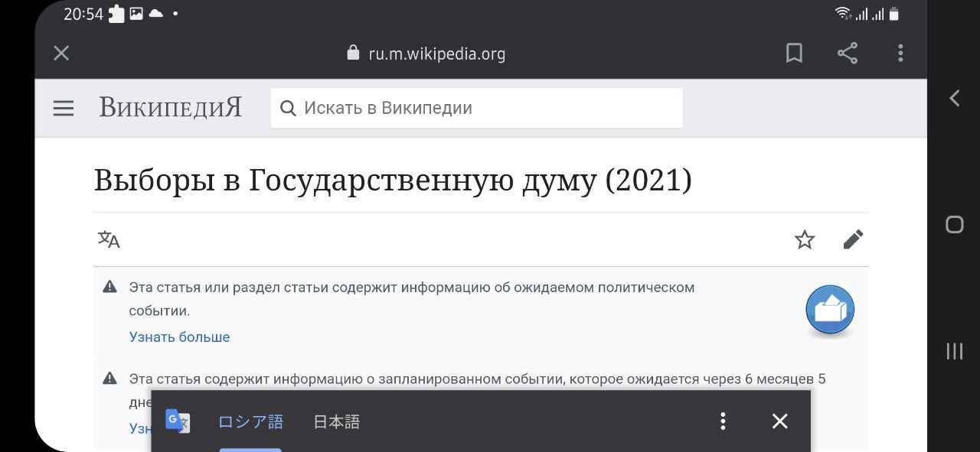The height and width of the screenshot is (452, 980).
Task: Tap the cloud notification icon in status bar
Action: pyautogui.click(x=156, y=13)
